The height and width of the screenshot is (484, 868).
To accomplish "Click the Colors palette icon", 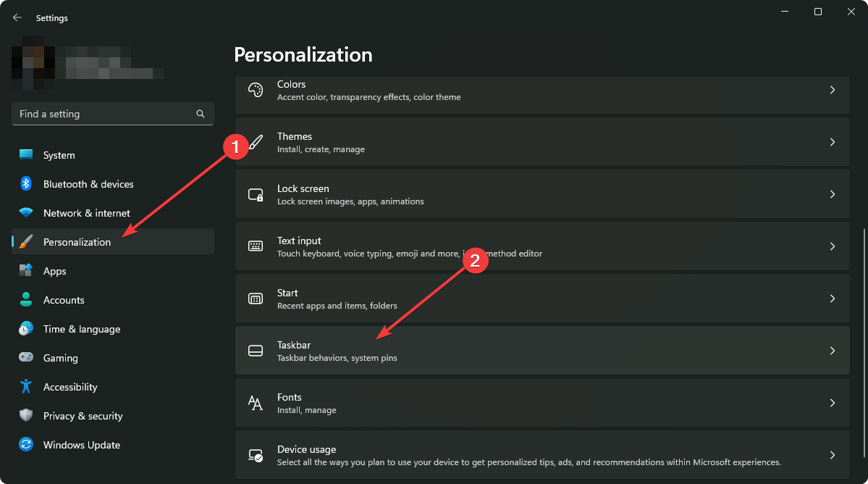I will point(255,90).
